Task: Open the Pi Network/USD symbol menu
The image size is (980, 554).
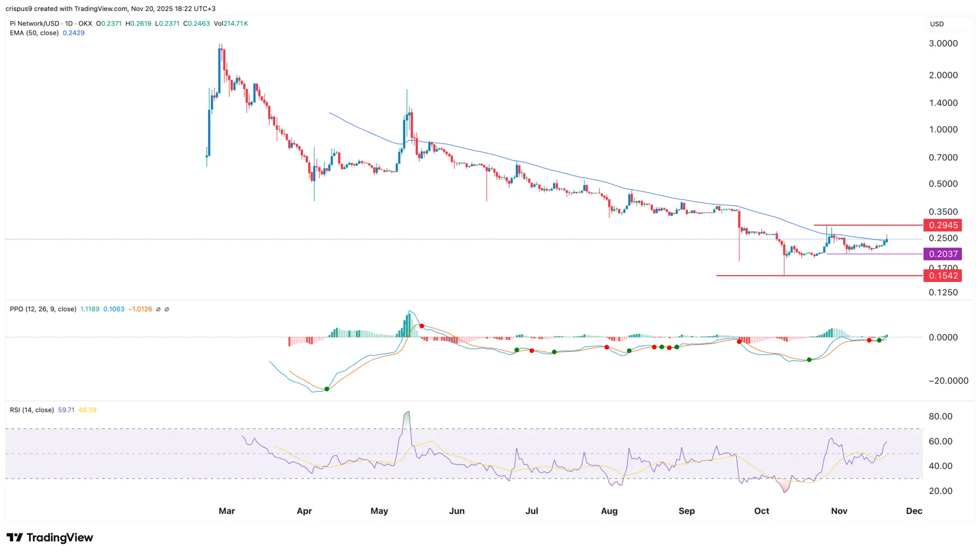Action: pos(36,23)
